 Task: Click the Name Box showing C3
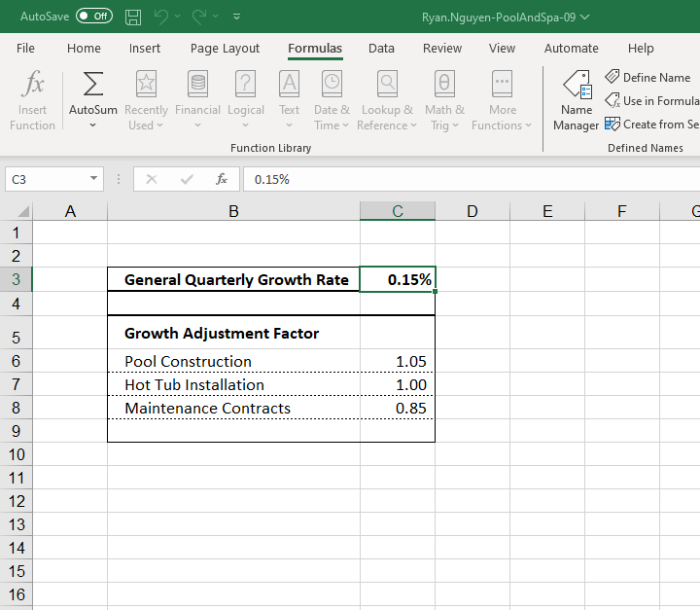coord(47,179)
